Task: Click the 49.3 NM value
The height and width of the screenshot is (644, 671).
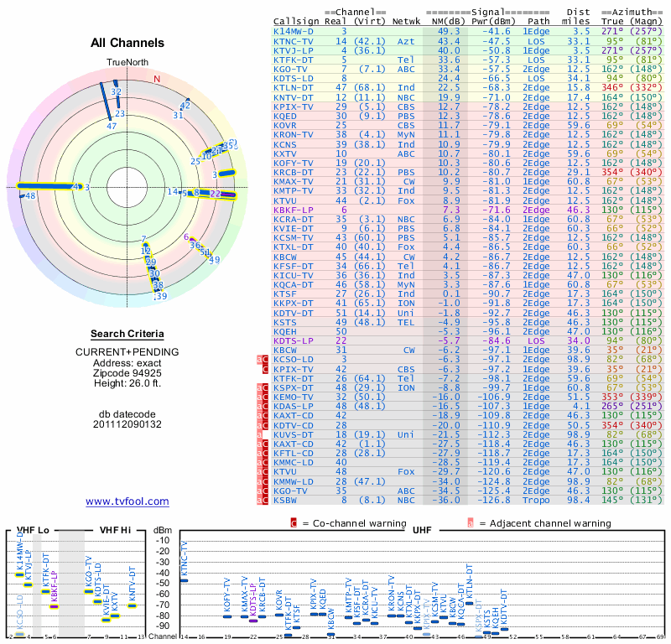Action: pos(449,31)
